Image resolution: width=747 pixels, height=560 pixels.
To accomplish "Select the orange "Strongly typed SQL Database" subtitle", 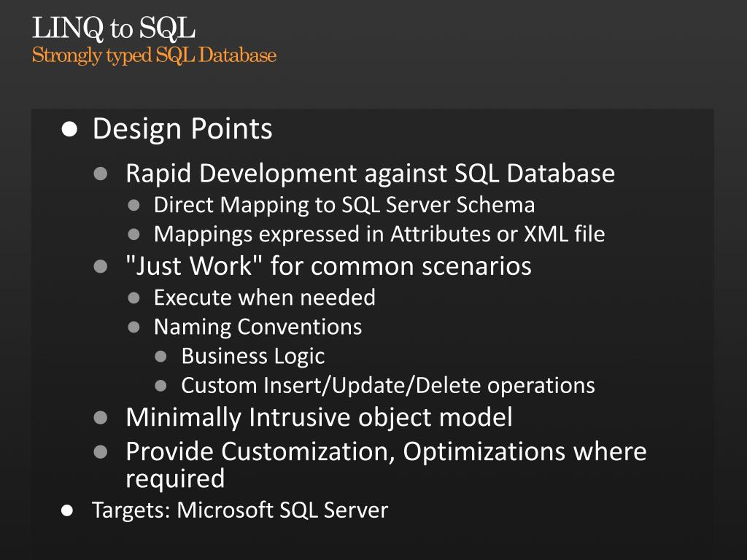I will [154, 55].
